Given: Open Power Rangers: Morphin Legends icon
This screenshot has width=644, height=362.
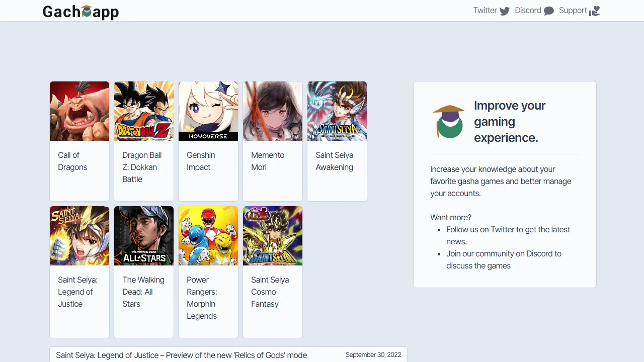Looking at the screenshot, I should click(208, 236).
